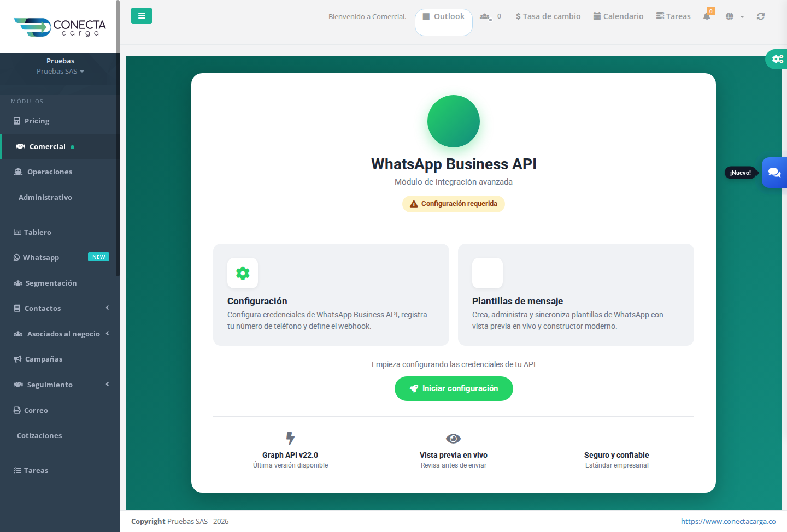Open the notifications bell icon
This screenshot has height=532, width=787.
(707, 16)
